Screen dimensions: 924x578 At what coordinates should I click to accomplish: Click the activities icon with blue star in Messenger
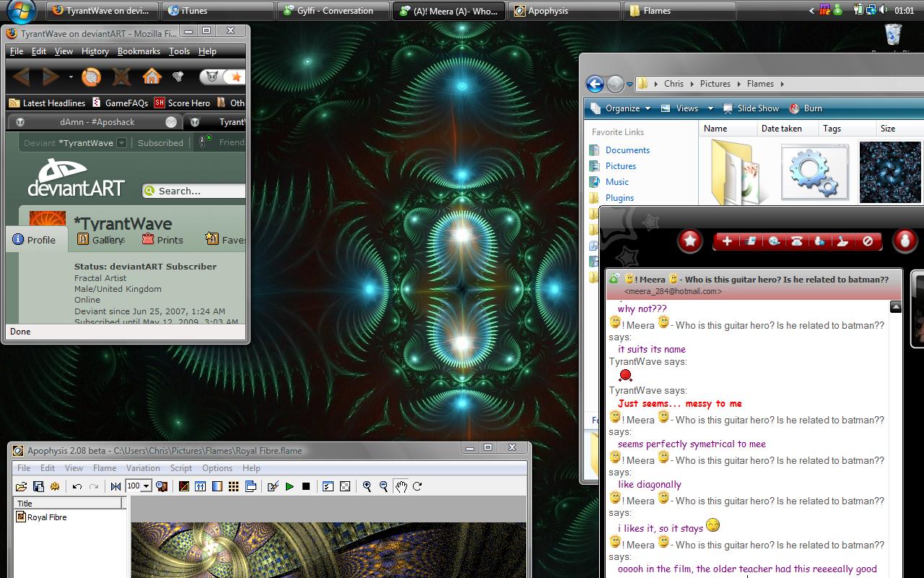coord(820,241)
